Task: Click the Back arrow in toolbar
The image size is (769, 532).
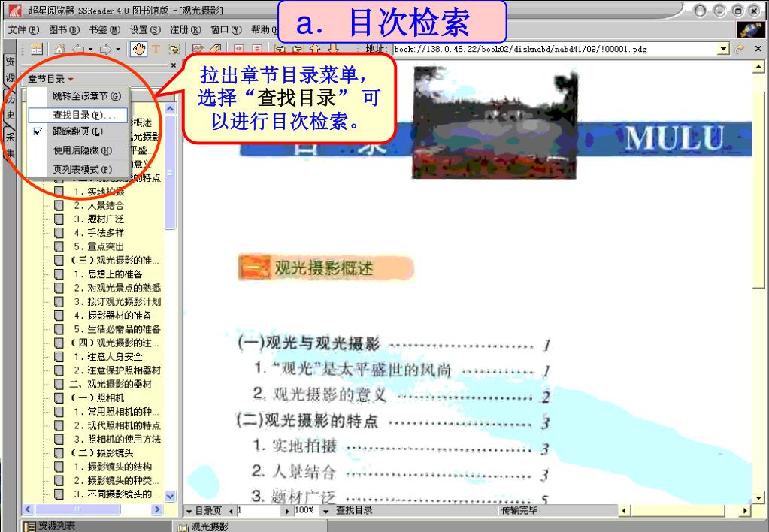Action: (78, 49)
